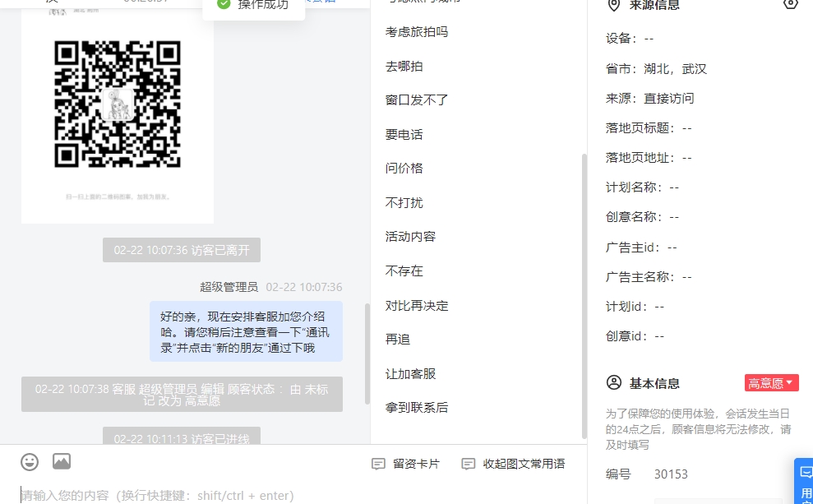Image resolution: width=813 pixels, height=504 pixels.
Task: Choose the 不存在 phrase
Action: [x=404, y=271]
